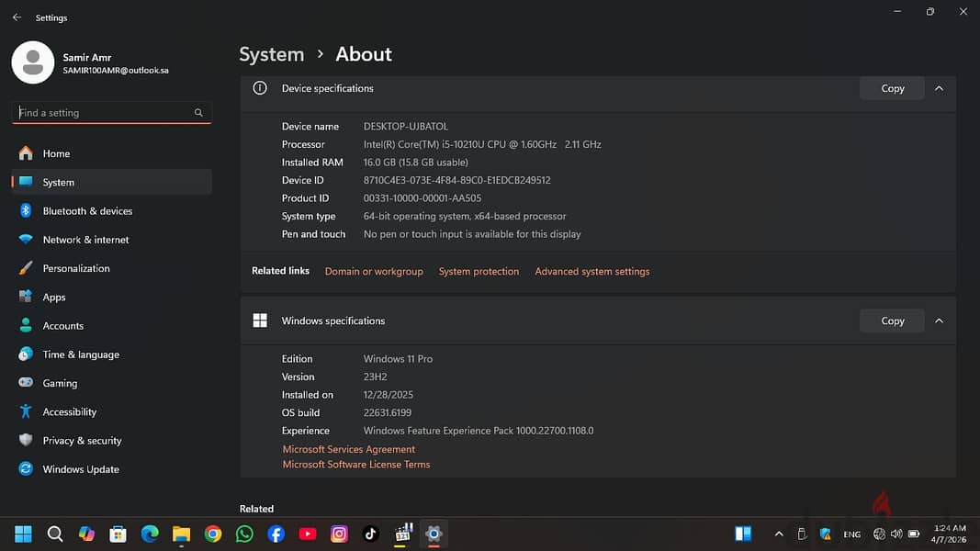Click the Installed RAM value 16.0 GB
The height and width of the screenshot is (551, 980).
[x=416, y=162]
